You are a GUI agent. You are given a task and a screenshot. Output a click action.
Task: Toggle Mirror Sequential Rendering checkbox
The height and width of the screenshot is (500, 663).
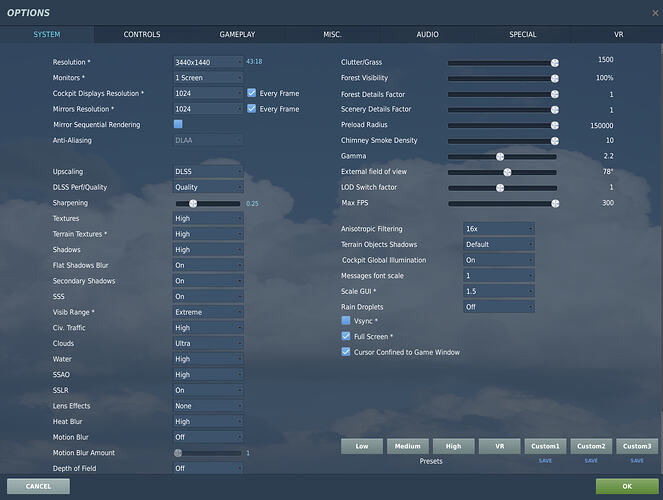[178, 124]
